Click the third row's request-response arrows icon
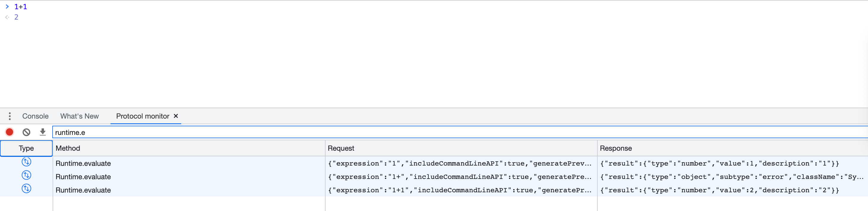This screenshot has height=211, width=868. coord(26,189)
